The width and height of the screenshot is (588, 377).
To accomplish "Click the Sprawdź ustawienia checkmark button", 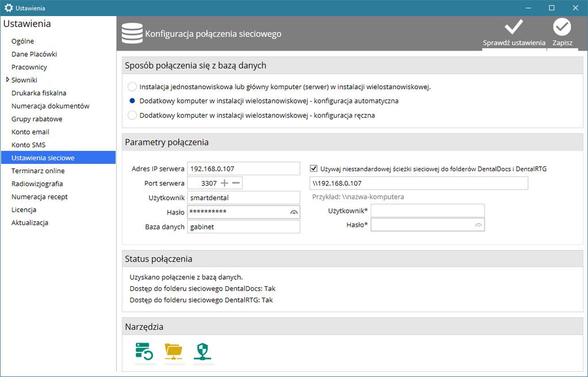I will point(514,33).
